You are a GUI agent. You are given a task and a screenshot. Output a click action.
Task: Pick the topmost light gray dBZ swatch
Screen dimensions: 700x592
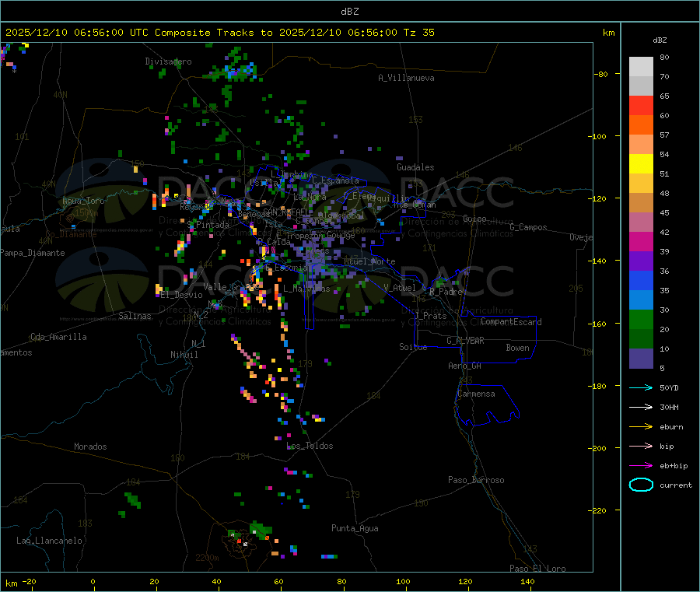641,67
